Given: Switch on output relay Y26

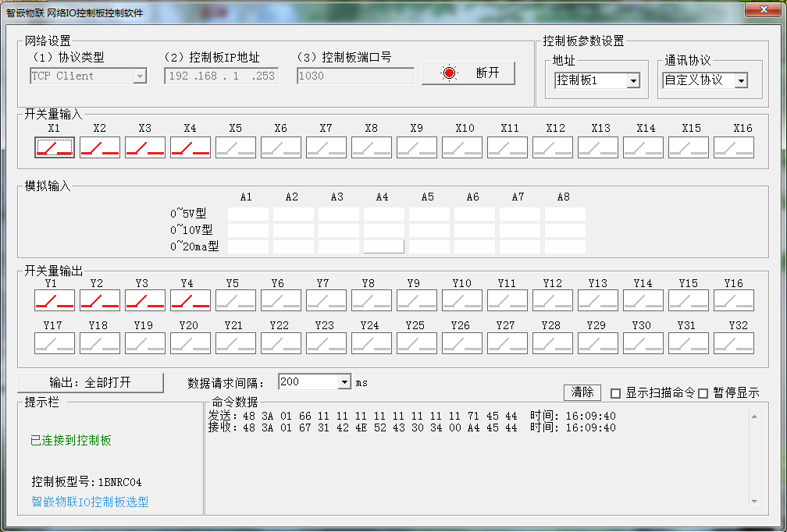Looking at the screenshot, I should pos(461,343).
